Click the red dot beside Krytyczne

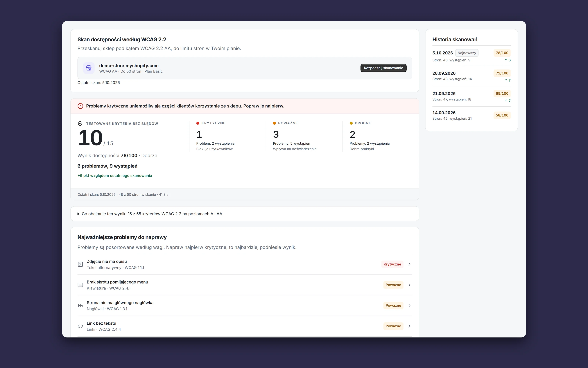coord(198,123)
